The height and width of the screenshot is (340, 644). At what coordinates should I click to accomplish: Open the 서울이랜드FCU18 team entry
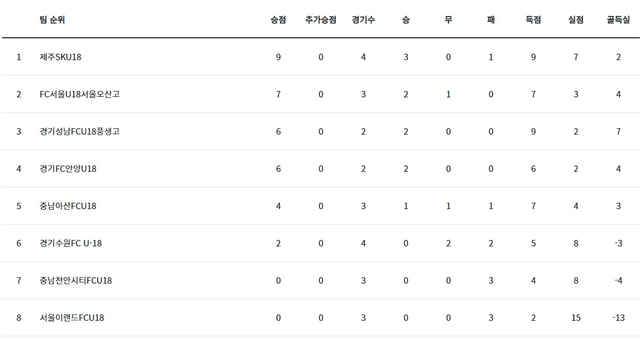[72, 318]
